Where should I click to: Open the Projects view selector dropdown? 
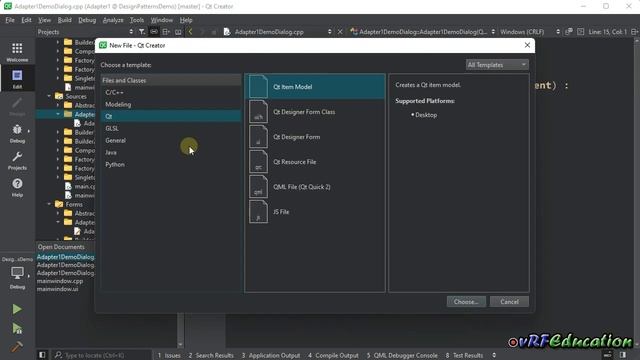point(84,32)
